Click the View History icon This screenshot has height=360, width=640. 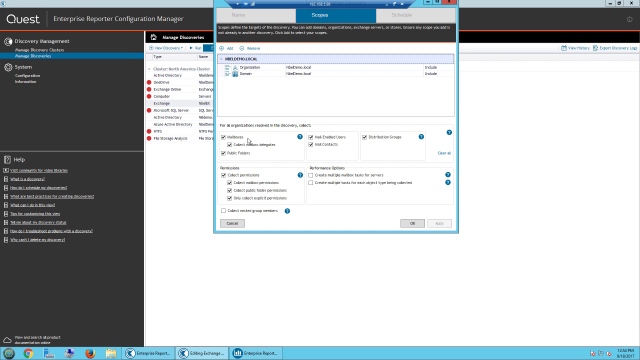pyautogui.click(x=564, y=48)
